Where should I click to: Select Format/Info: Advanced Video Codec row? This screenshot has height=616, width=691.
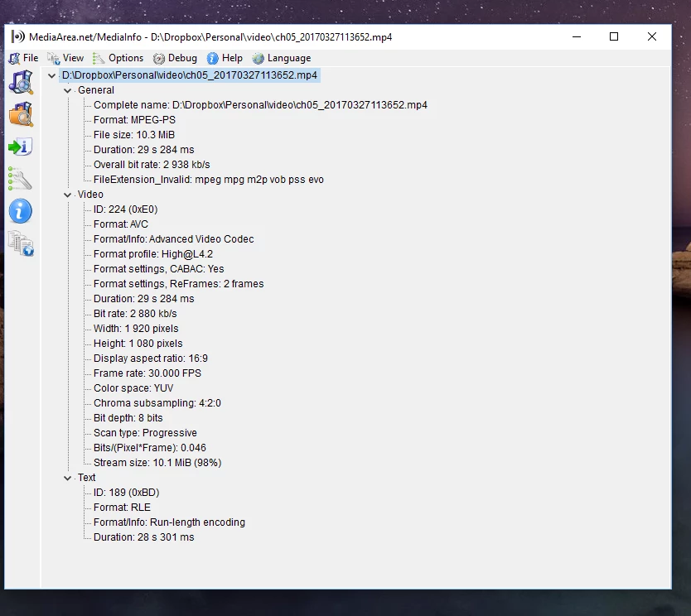[174, 239]
